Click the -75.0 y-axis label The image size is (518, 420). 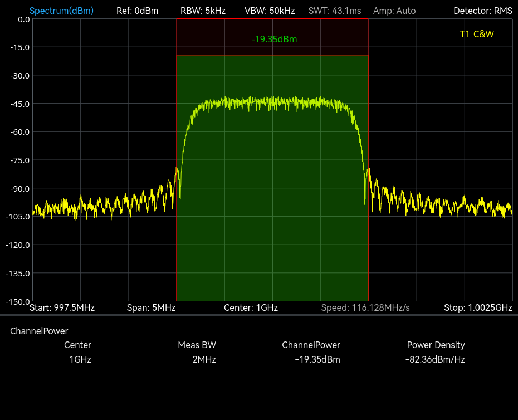pos(20,160)
